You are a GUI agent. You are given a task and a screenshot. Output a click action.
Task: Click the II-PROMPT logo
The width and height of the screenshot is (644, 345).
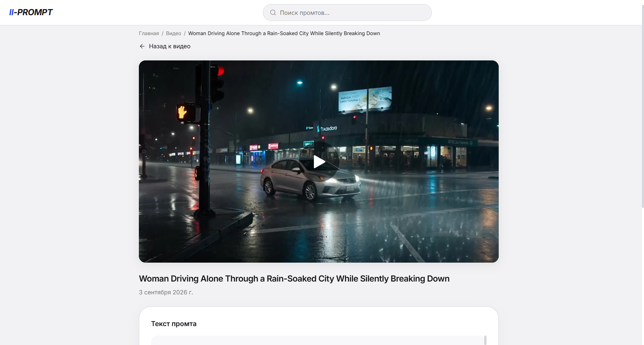point(31,12)
